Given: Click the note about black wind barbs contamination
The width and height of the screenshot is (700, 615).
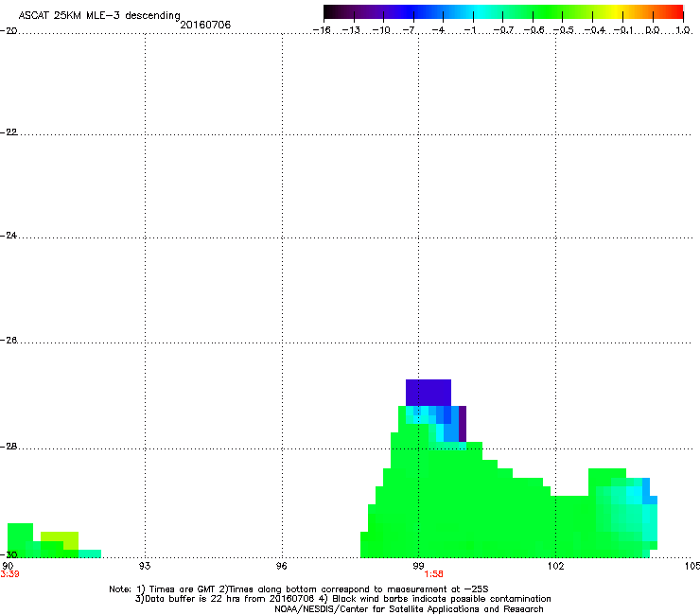Looking at the screenshot, I should pos(442,599).
